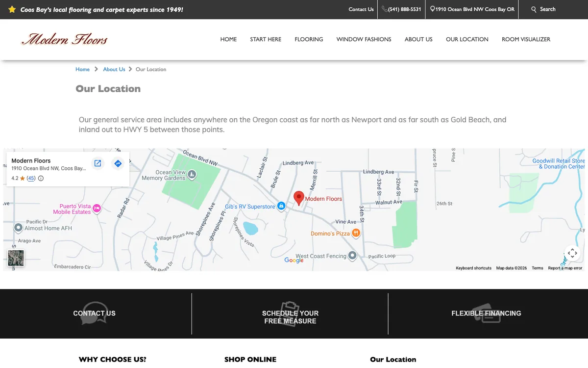Click the magnifier Search icon

click(x=534, y=9)
